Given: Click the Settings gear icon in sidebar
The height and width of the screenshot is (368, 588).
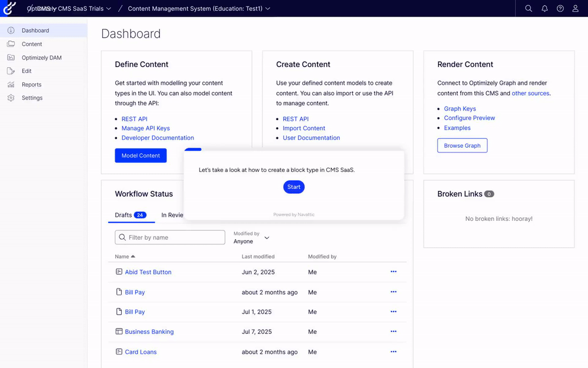Looking at the screenshot, I should pyautogui.click(x=11, y=98).
